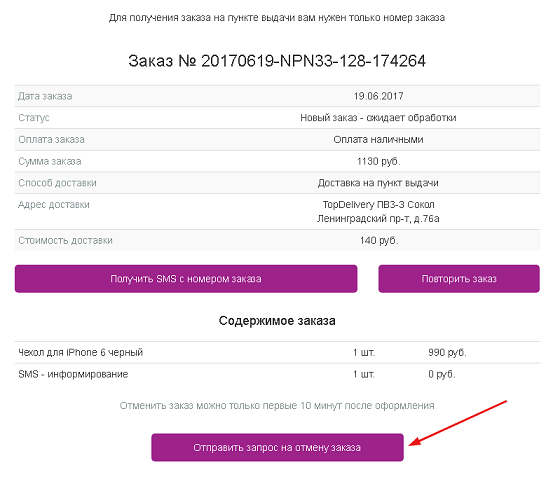Click the '0 руб.' price for SMS informing

(x=442, y=374)
